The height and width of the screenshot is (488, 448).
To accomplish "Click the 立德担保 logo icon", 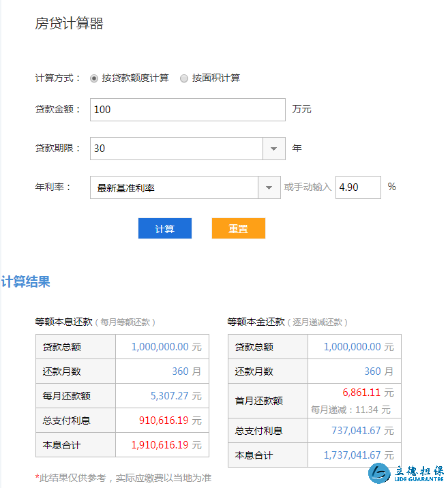I will pyautogui.click(x=380, y=474).
